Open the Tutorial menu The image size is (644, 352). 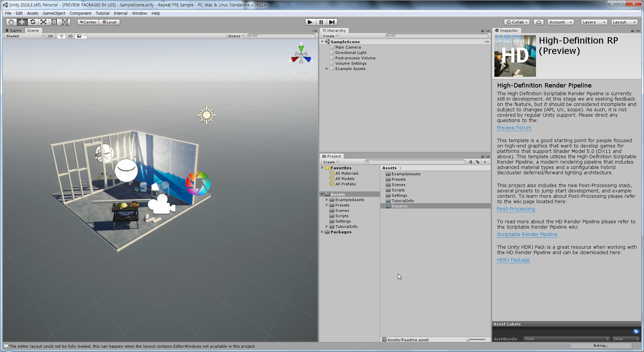(102, 13)
